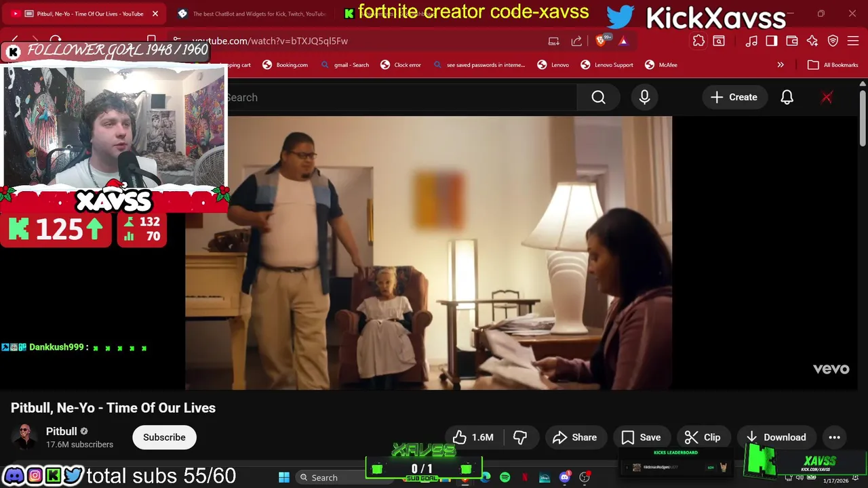Click the red X icon beside the bell
The width and height of the screenshot is (868, 488).
point(827,98)
